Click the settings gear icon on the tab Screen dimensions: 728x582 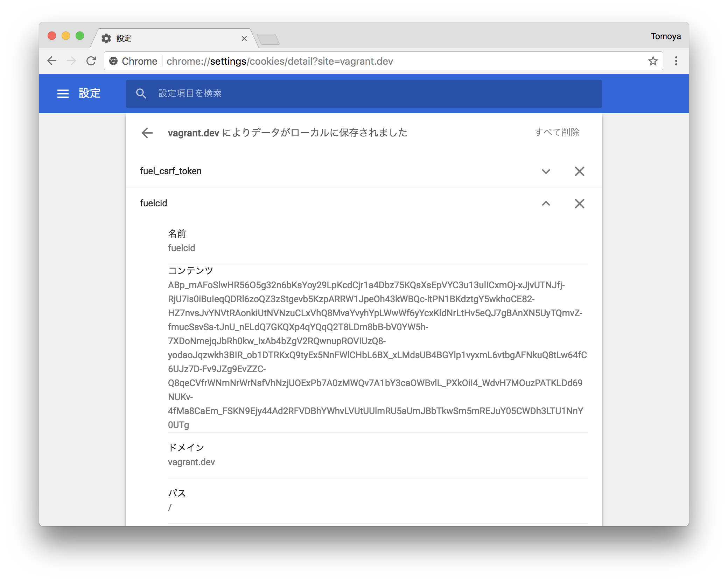click(106, 38)
